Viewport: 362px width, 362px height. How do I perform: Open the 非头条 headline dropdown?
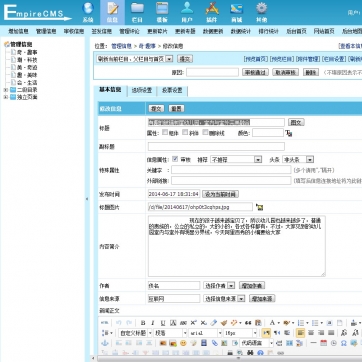[298, 160]
